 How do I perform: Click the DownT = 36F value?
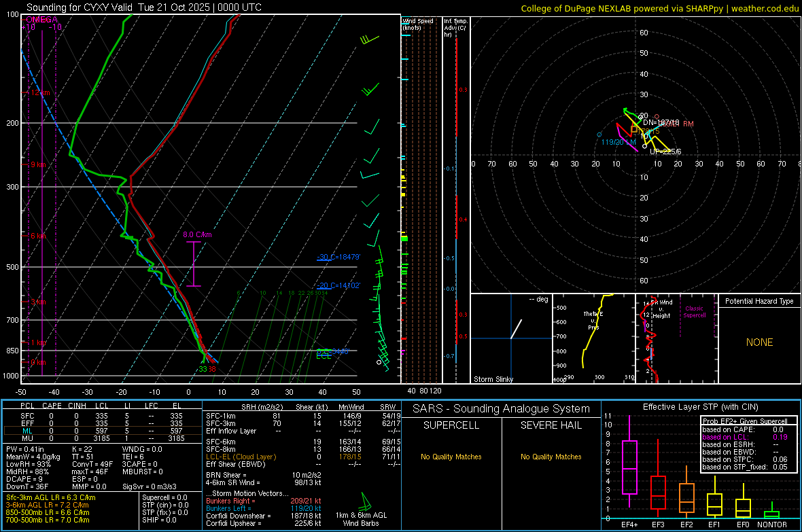pos(27,486)
